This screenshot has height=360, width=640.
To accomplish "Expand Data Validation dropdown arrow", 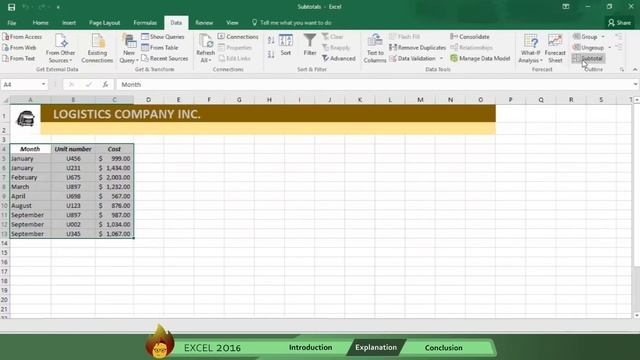I will (442, 59).
